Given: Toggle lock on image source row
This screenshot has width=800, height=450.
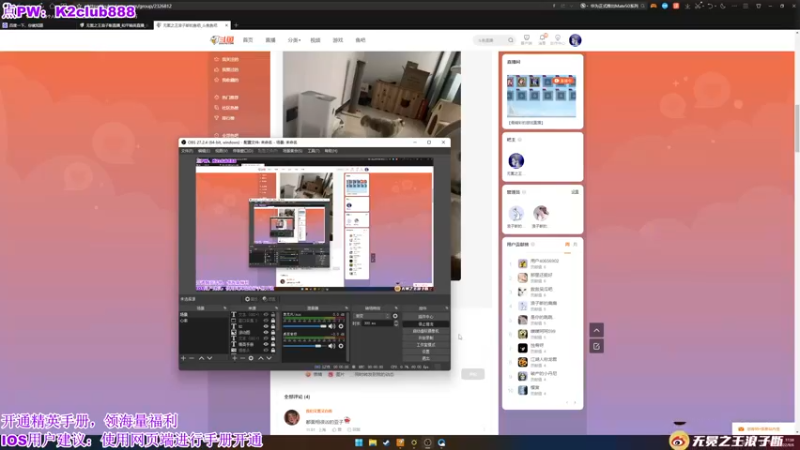Looking at the screenshot, I should click(273, 332).
